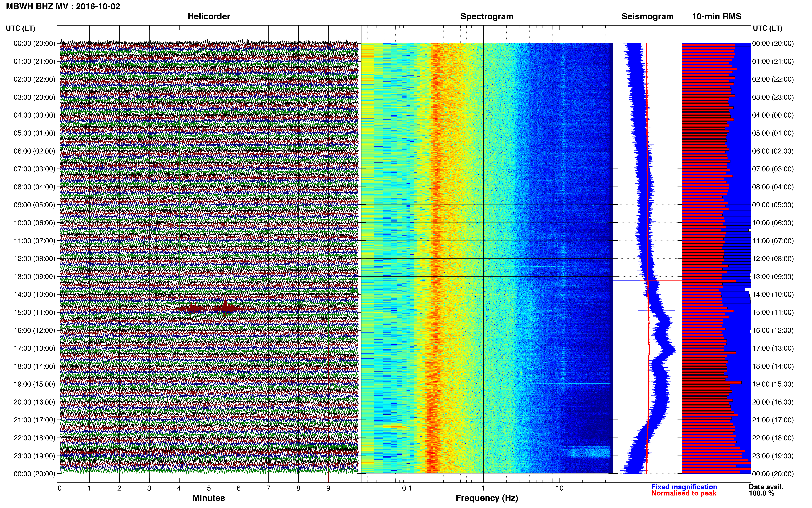Click left time label '11:00 (07:00)'
The height and width of the screenshot is (508, 812).
tap(34, 241)
